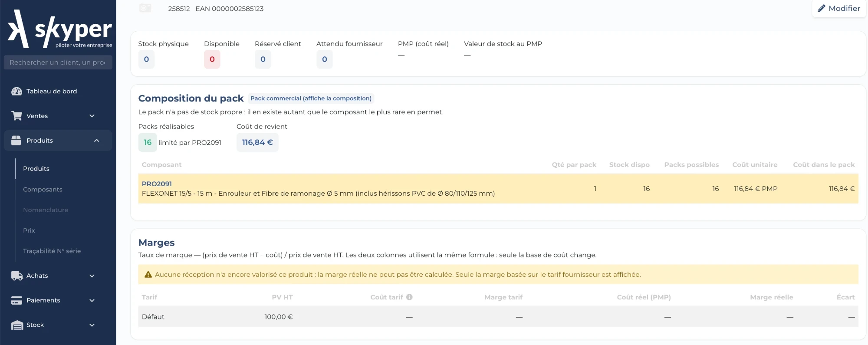Open the Prix section
Viewport: 868px width, 345px height.
29,230
